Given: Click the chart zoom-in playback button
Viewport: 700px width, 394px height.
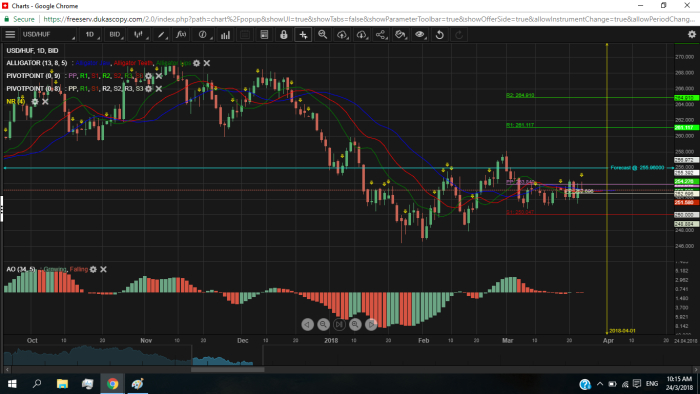Looking at the screenshot, I should (355, 324).
